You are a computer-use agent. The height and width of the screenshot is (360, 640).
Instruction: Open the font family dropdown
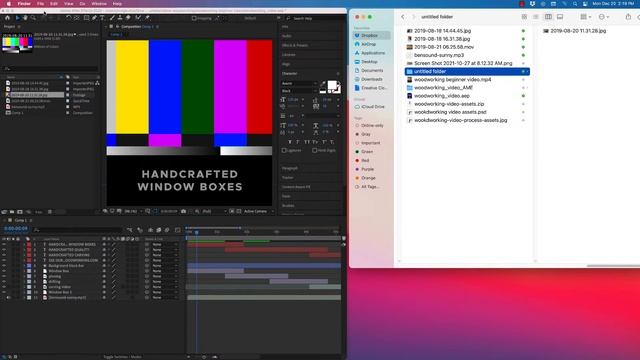pyautogui.click(x=299, y=83)
